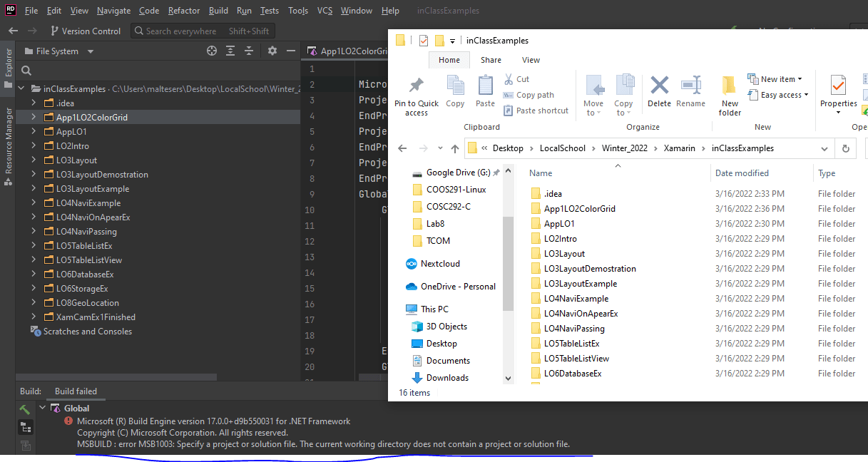Select LO4NaviPassing in Rider tree
This screenshot has height=462, width=868.
tap(86, 232)
